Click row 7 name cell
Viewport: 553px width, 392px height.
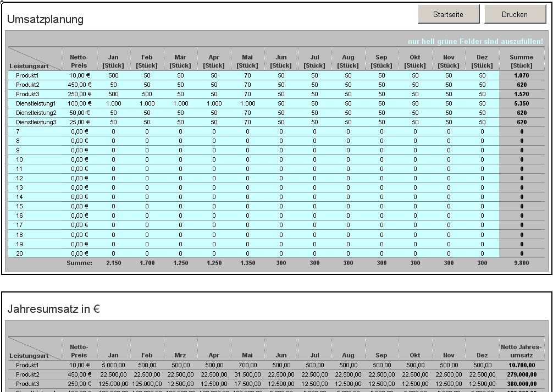coord(35,131)
